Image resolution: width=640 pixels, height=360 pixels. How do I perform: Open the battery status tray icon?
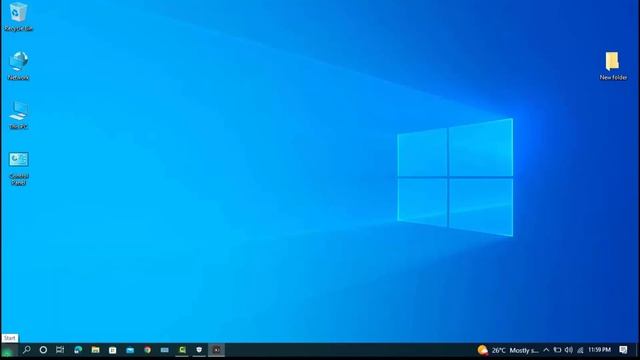tap(557, 350)
